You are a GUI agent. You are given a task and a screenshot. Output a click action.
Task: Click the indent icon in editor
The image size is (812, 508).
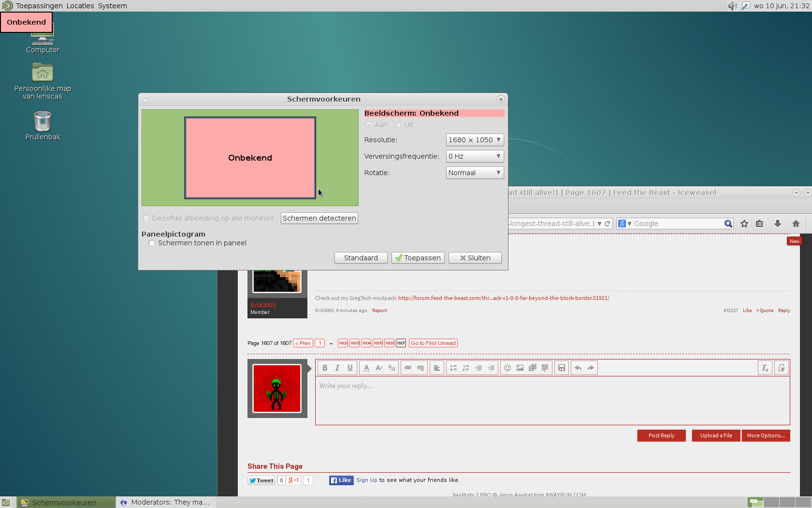pyautogui.click(x=491, y=368)
